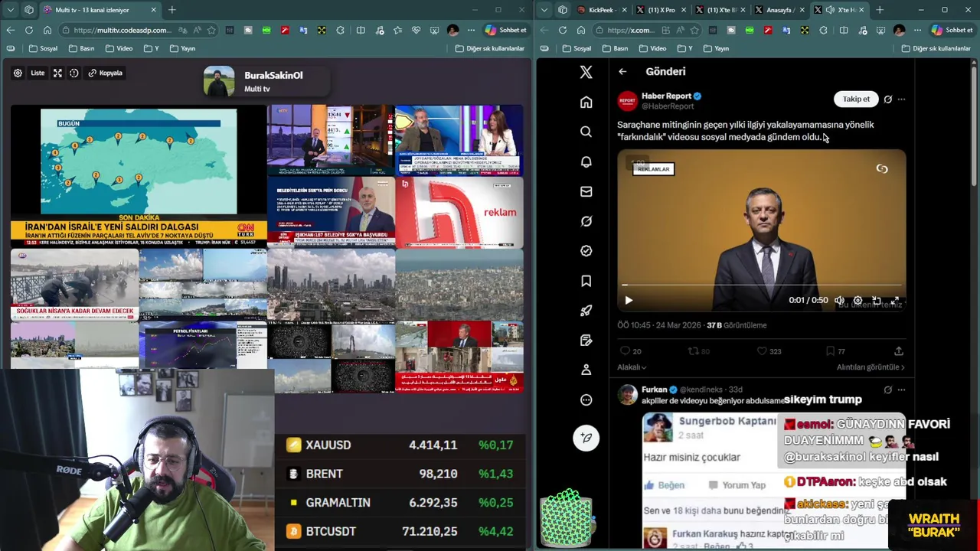Go back with Gönderi arrow

pyautogui.click(x=622, y=71)
